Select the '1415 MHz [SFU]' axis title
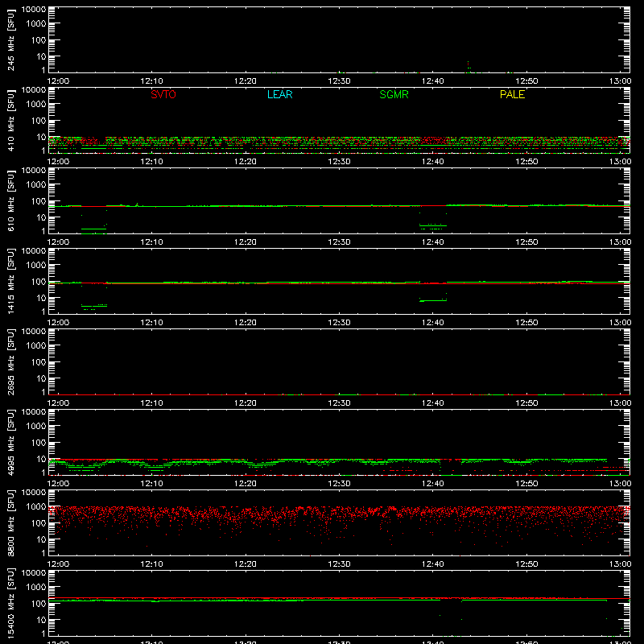Screen dimensions: 644x644 point(11,282)
